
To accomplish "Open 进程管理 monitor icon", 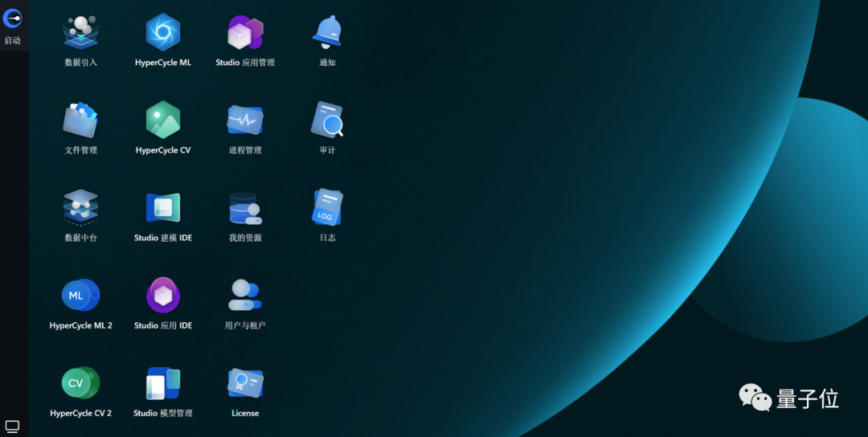I will click(245, 120).
